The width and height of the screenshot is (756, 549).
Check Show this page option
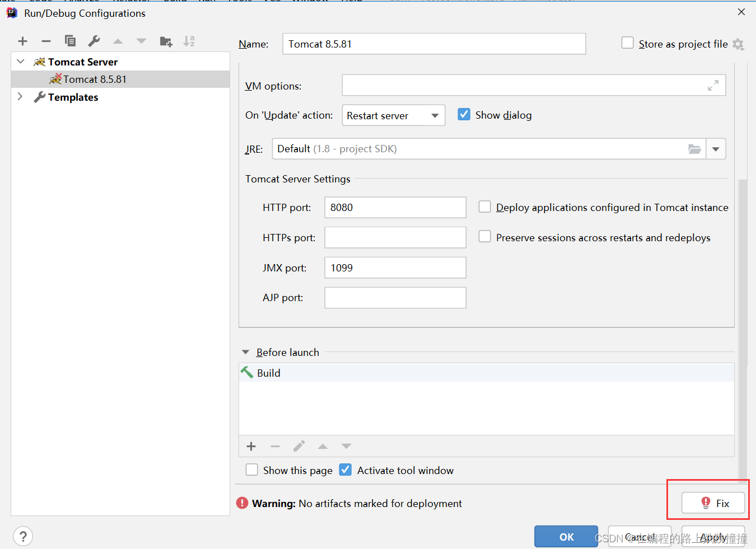(x=252, y=470)
